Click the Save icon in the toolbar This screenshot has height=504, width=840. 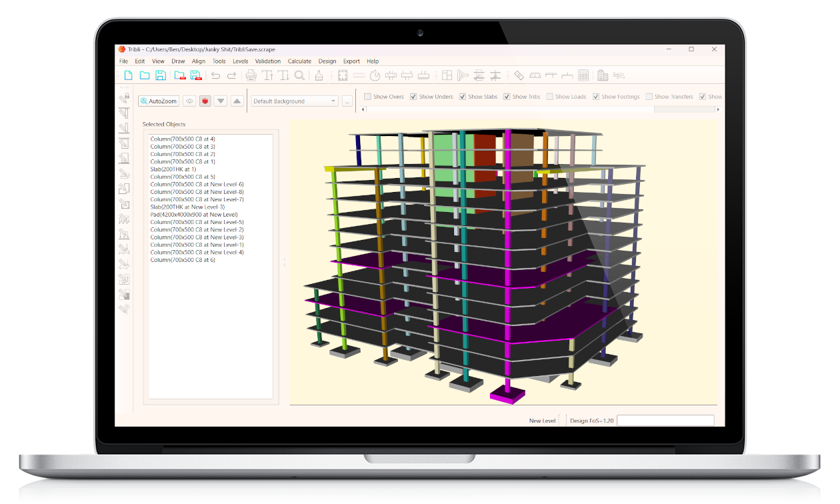pyautogui.click(x=161, y=75)
